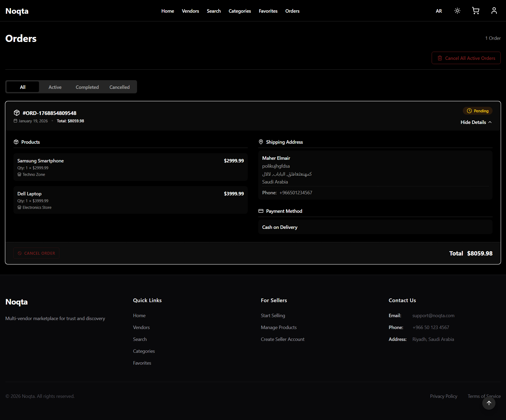Click the Samsung Smartphone product name

41,161
